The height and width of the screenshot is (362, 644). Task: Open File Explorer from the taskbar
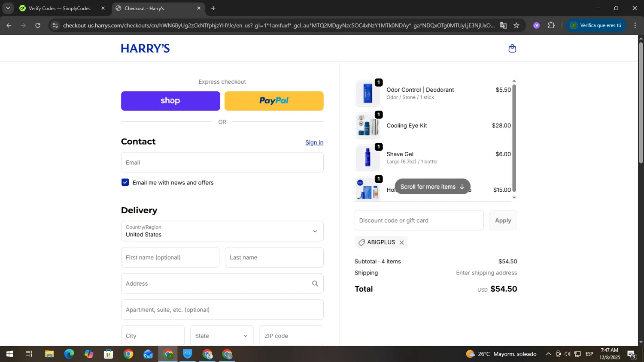49,354
